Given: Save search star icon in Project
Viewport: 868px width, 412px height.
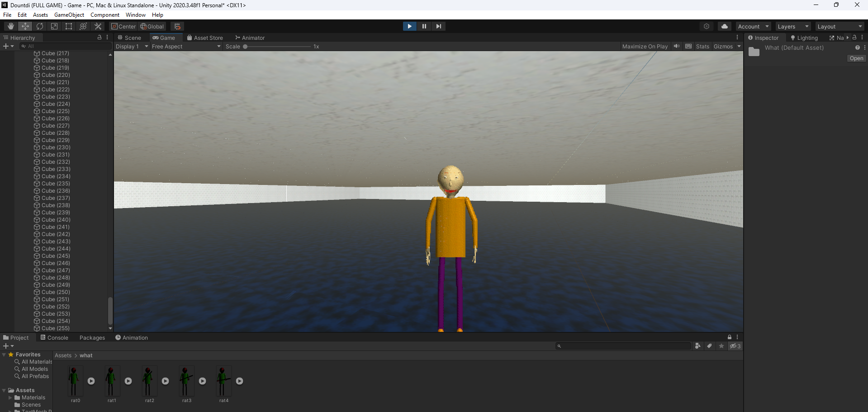Looking at the screenshot, I should coord(721,346).
